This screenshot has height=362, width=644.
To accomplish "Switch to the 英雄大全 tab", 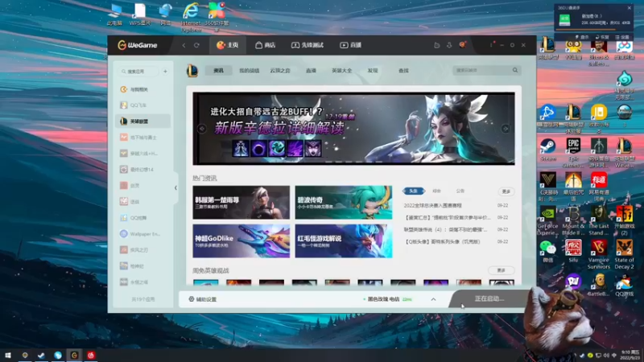I will (341, 71).
